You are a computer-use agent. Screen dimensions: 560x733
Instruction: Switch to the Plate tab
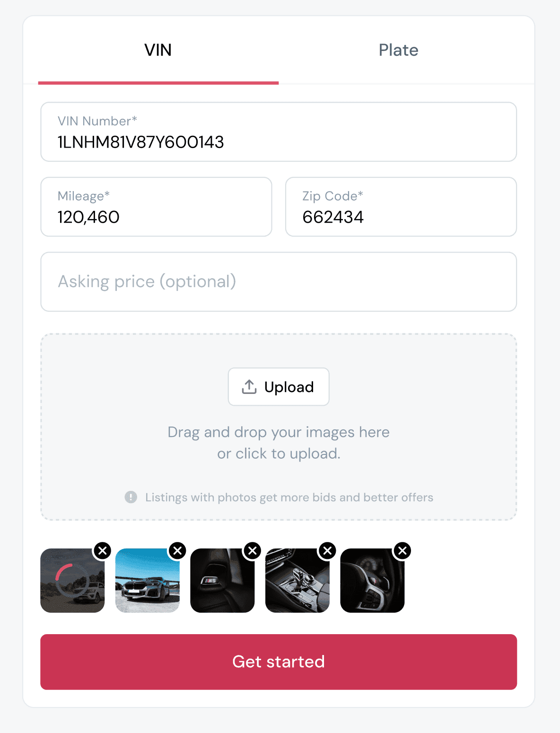point(398,50)
